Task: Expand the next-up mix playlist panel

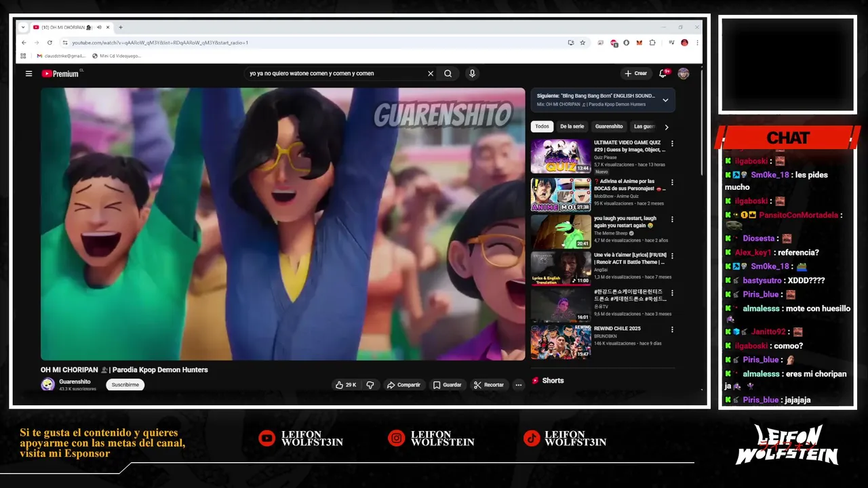Action: pyautogui.click(x=665, y=100)
